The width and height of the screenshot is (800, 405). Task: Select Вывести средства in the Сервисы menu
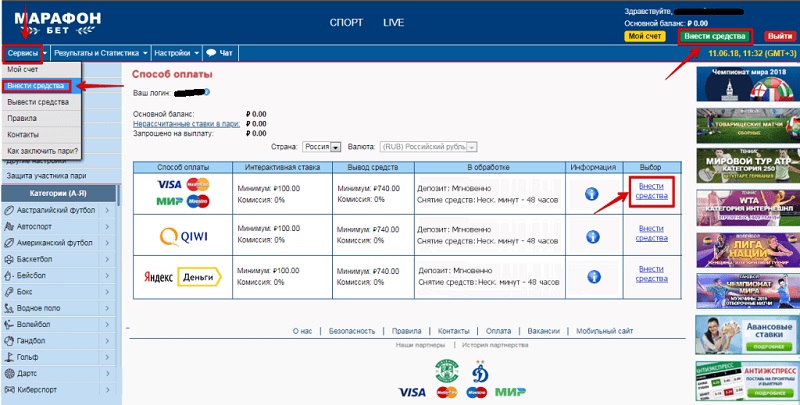click(38, 102)
